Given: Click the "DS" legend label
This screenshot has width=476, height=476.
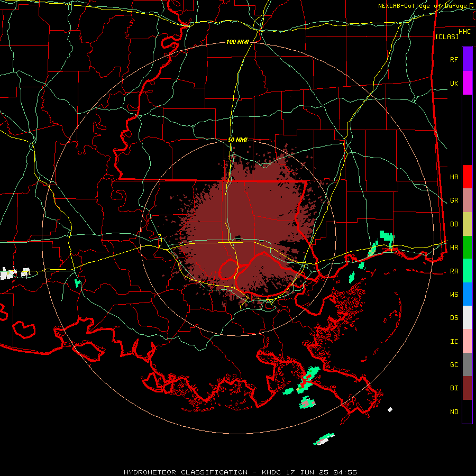Looking at the screenshot, I should pyautogui.click(x=454, y=318).
